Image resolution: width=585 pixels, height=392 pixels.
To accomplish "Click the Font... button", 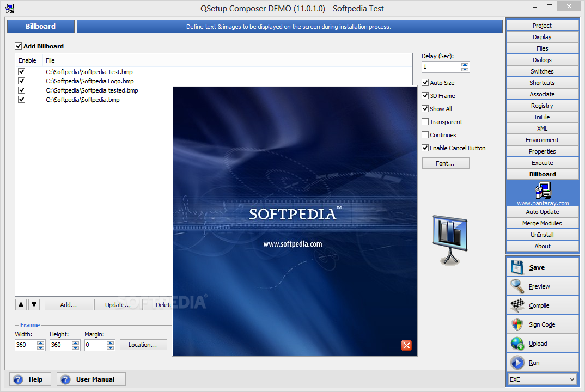I will (x=446, y=163).
